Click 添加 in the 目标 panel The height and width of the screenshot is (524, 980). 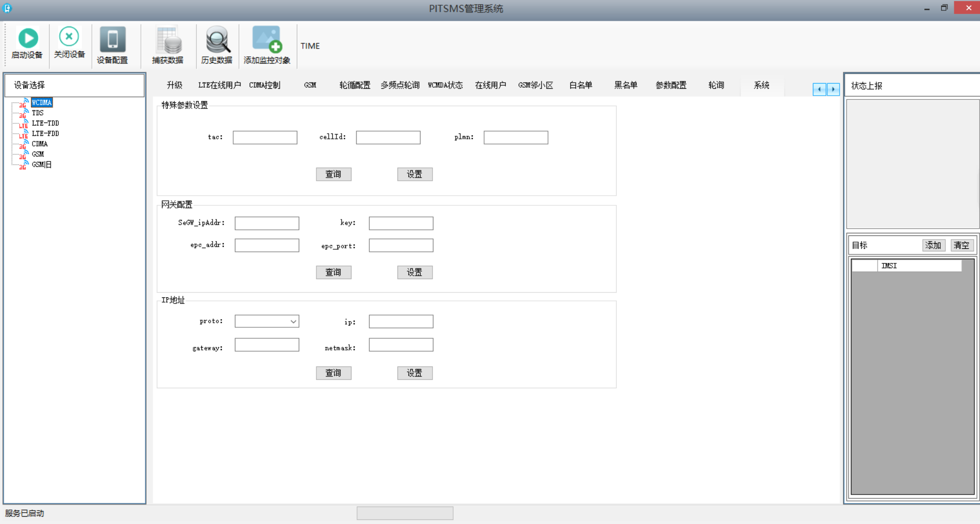click(934, 245)
